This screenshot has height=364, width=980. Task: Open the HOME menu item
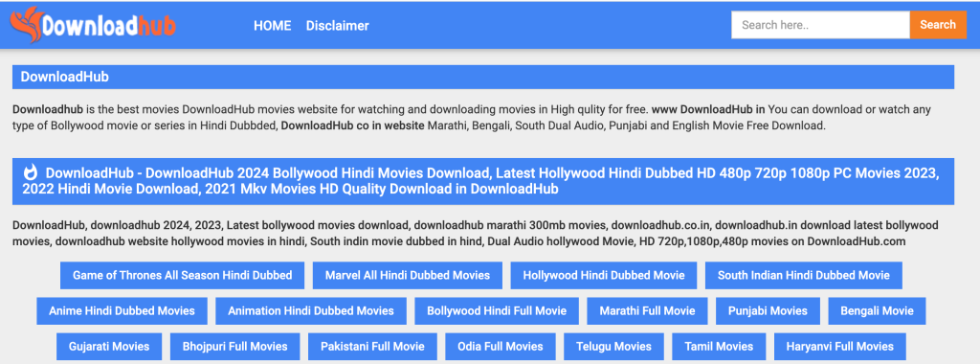pos(273,26)
